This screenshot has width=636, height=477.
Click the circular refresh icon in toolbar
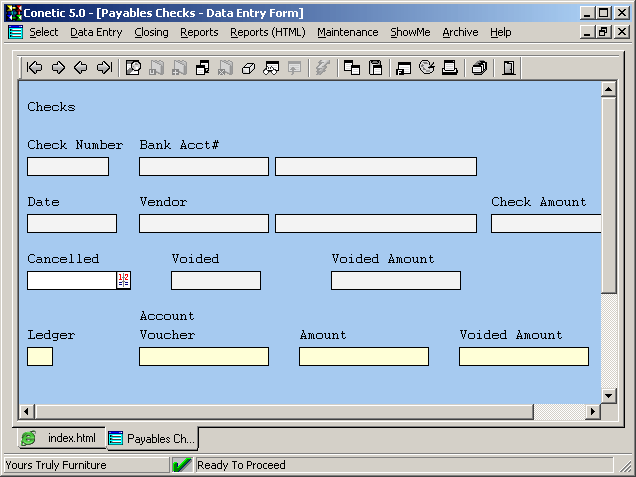pyautogui.click(x=427, y=68)
